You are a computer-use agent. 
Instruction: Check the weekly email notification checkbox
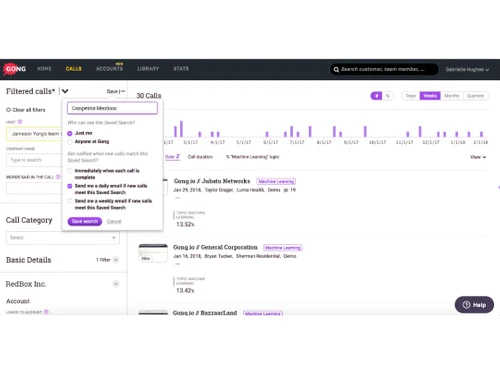point(70,201)
